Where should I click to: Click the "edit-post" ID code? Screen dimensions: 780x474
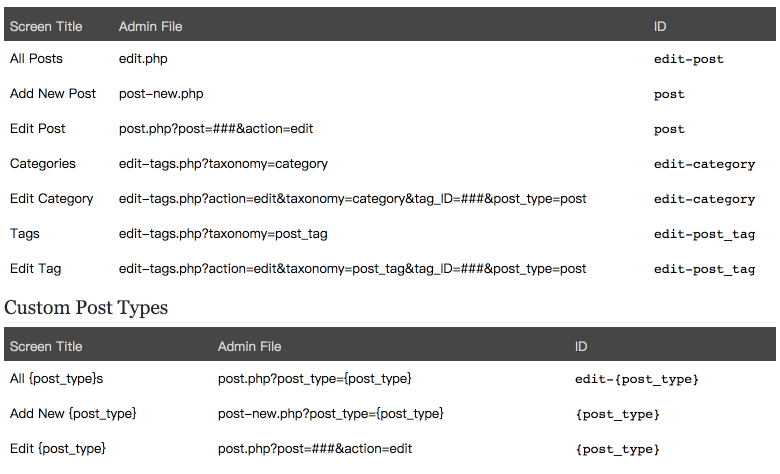[688, 59]
